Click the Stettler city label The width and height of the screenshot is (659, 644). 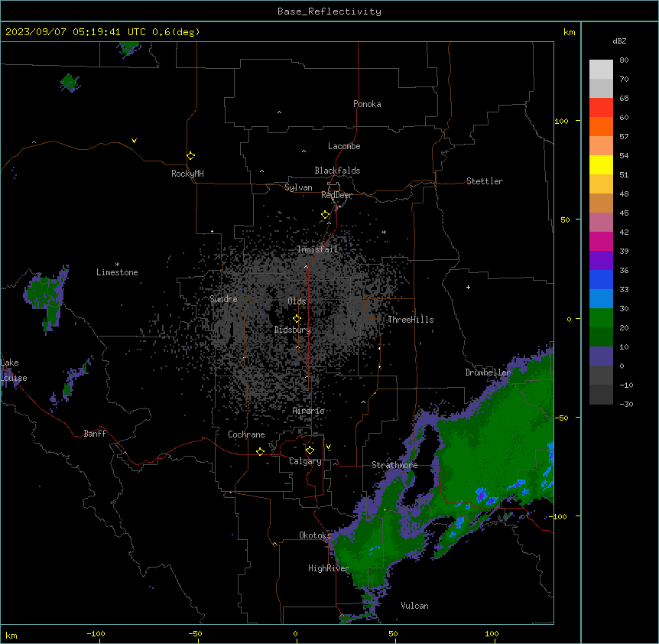[485, 181]
